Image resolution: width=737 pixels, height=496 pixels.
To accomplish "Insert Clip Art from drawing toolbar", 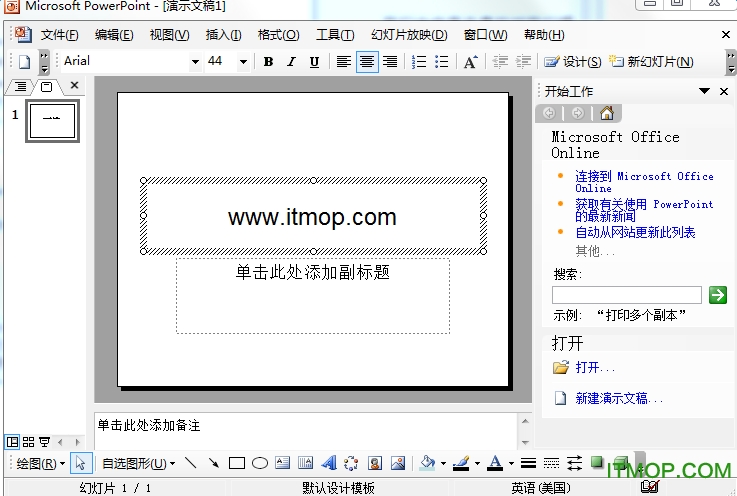I will (375, 464).
